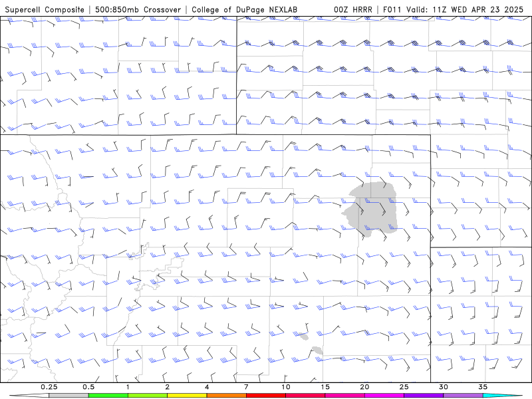Click the green 0.5–1 color bar segment

tap(108, 396)
